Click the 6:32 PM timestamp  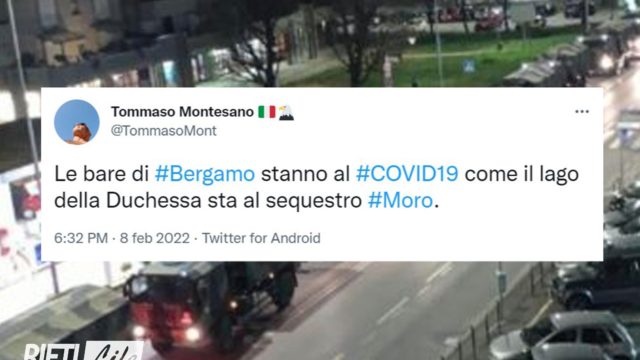[x=81, y=238]
